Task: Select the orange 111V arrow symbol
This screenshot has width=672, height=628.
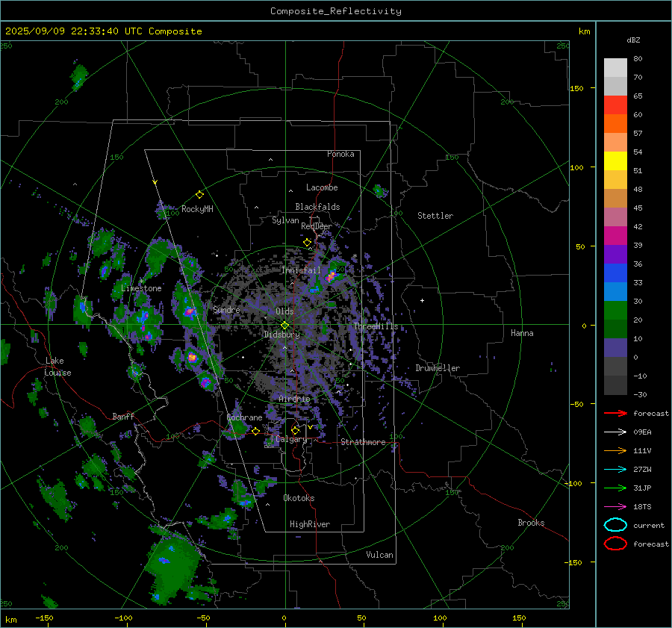Action: point(615,450)
